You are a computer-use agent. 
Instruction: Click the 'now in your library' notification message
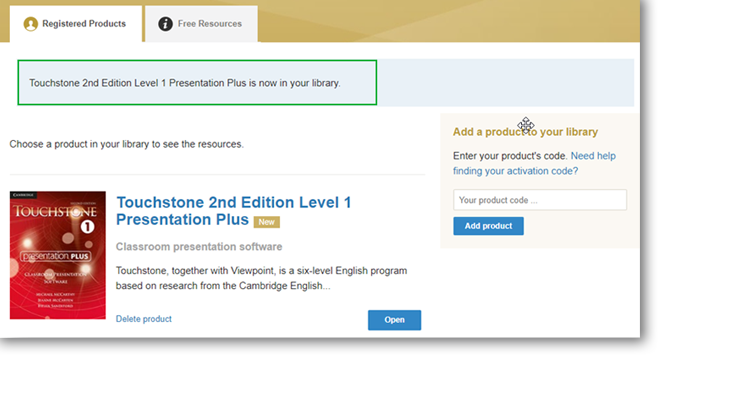(x=185, y=83)
